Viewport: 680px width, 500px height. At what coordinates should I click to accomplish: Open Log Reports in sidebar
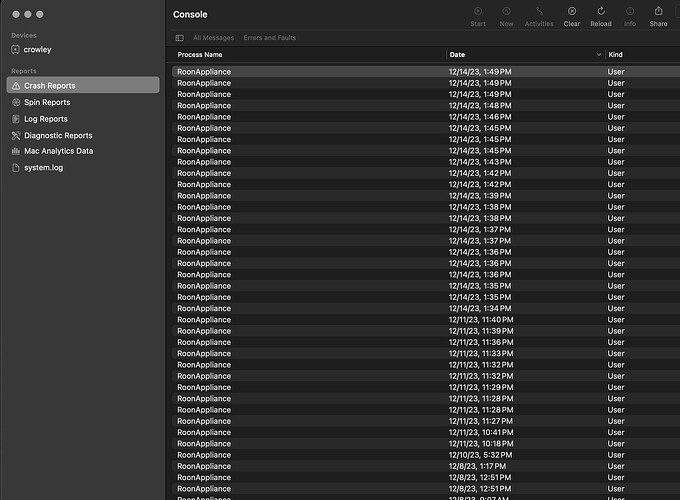tap(82, 119)
